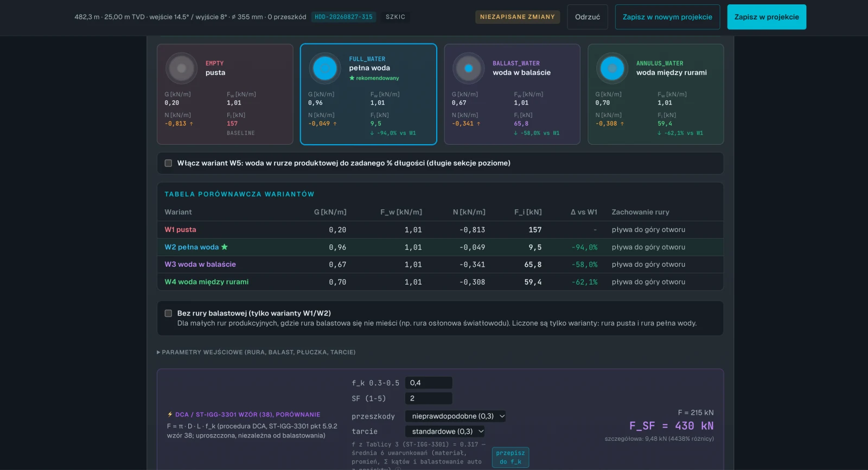Click the 'NIEZAPISANE ZMIANY' badge

(x=518, y=17)
